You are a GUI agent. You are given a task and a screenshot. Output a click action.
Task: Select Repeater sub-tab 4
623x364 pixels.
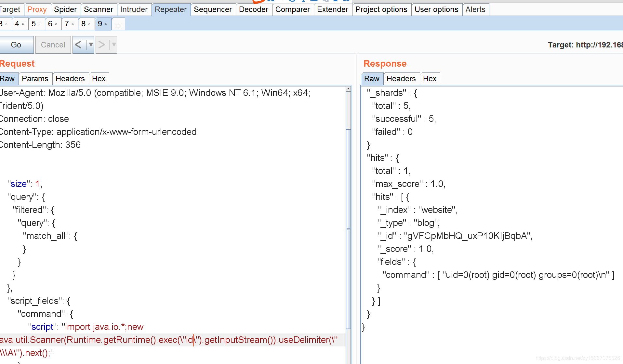pos(17,24)
